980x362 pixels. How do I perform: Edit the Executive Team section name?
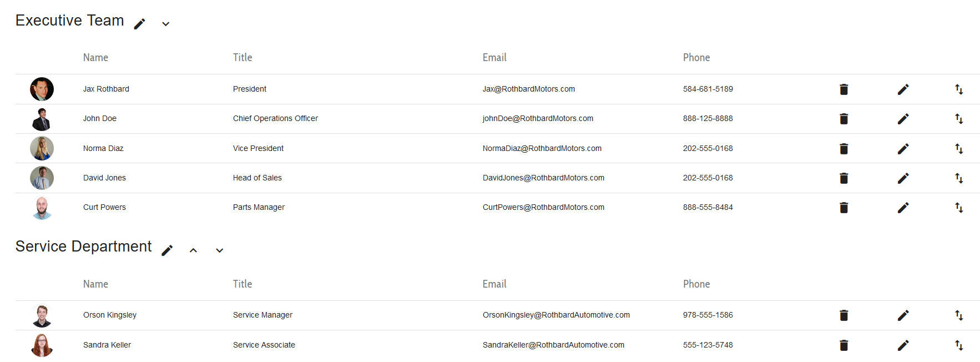coord(140,23)
